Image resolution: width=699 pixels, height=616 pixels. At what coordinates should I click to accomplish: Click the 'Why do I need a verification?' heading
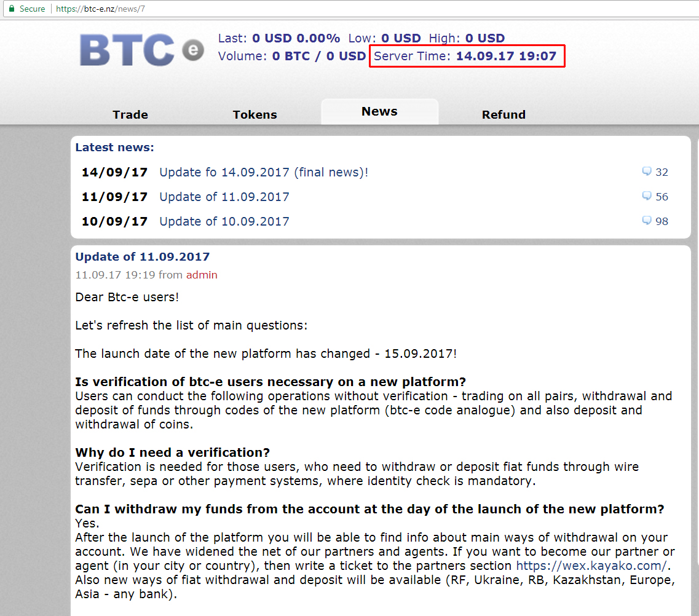pos(173,452)
